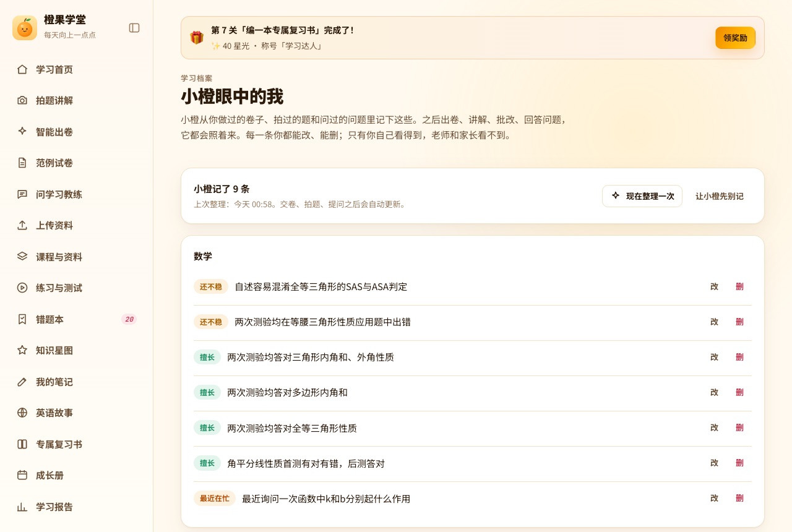Click the gift icon in the reward banner
Viewport: 792px width, 532px height.
(x=197, y=38)
